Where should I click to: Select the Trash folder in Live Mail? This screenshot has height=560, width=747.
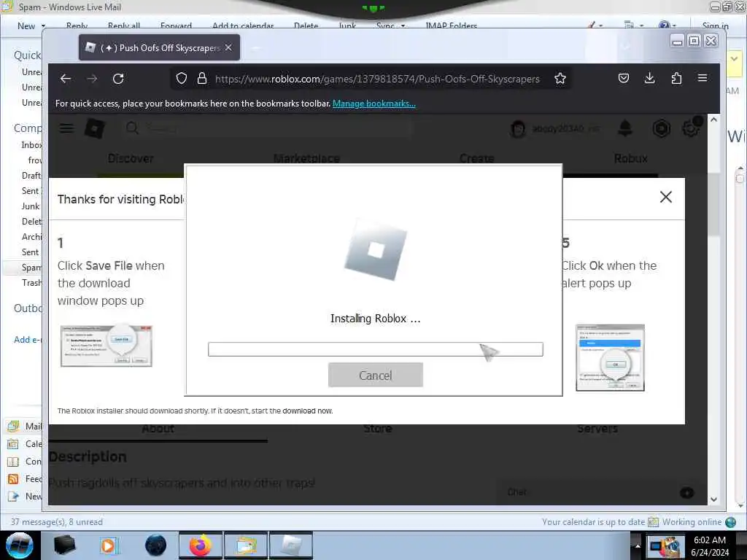(31, 283)
